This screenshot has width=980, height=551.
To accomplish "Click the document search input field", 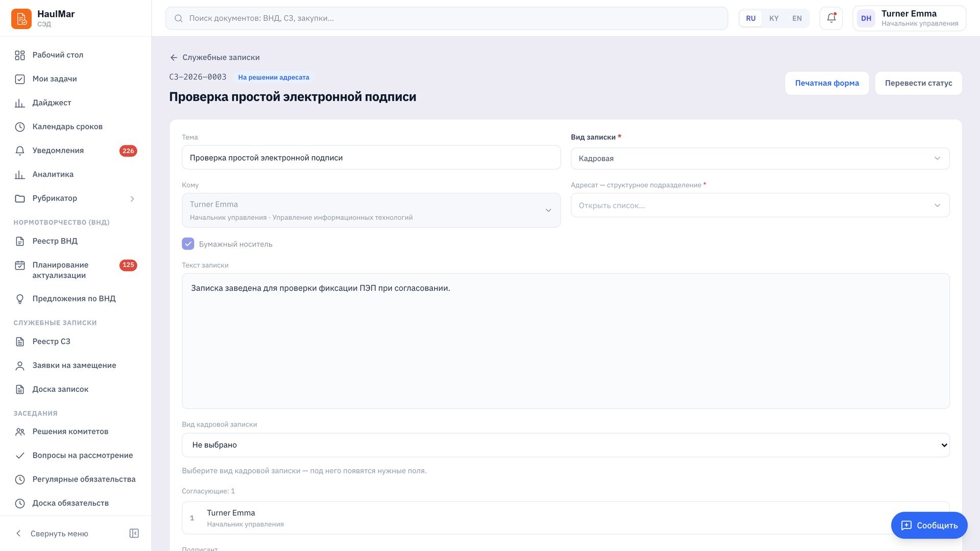I will [x=447, y=18].
